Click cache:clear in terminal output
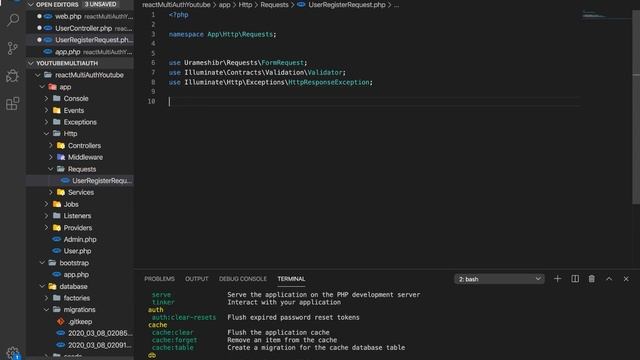 coord(173,333)
